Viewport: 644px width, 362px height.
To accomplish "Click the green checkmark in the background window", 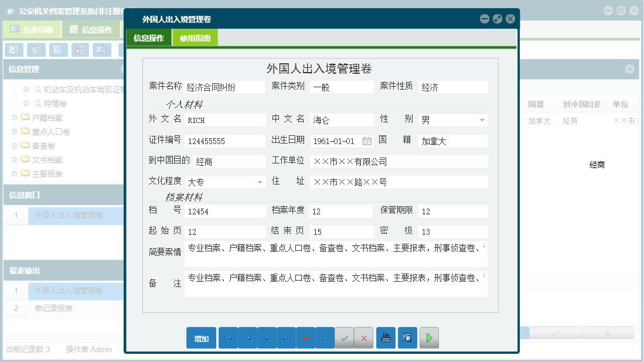I will [556, 333].
